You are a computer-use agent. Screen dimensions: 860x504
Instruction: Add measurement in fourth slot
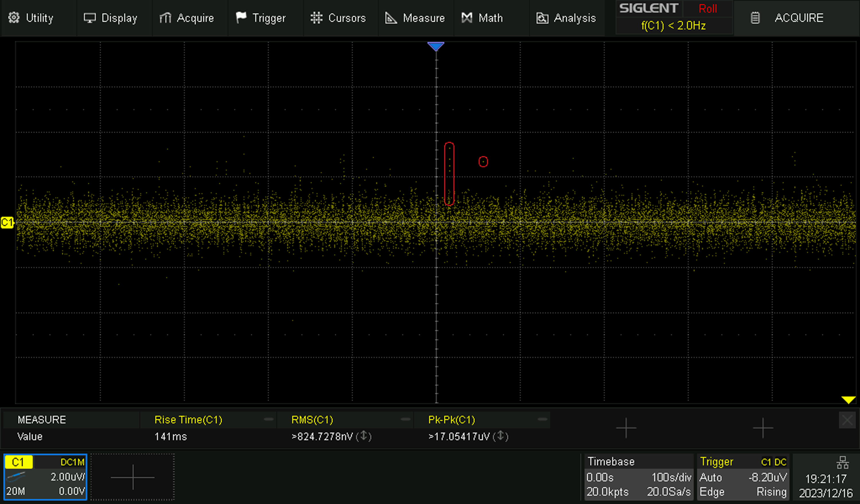point(626,428)
